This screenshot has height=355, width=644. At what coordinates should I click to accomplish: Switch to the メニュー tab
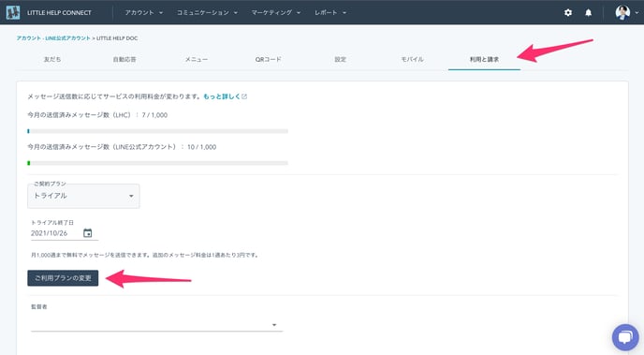tap(197, 59)
